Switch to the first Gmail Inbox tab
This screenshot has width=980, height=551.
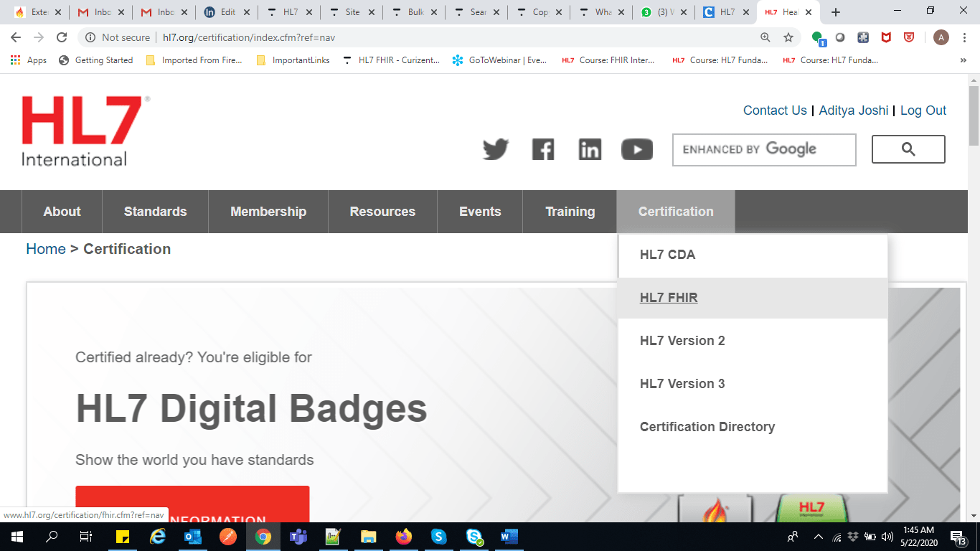click(100, 12)
